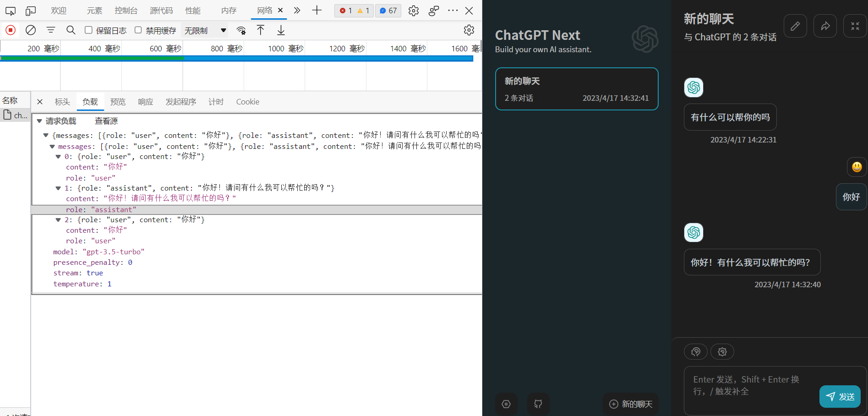Open the 内存 DevTools tab
The width and height of the screenshot is (868, 416).
click(x=229, y=11)
